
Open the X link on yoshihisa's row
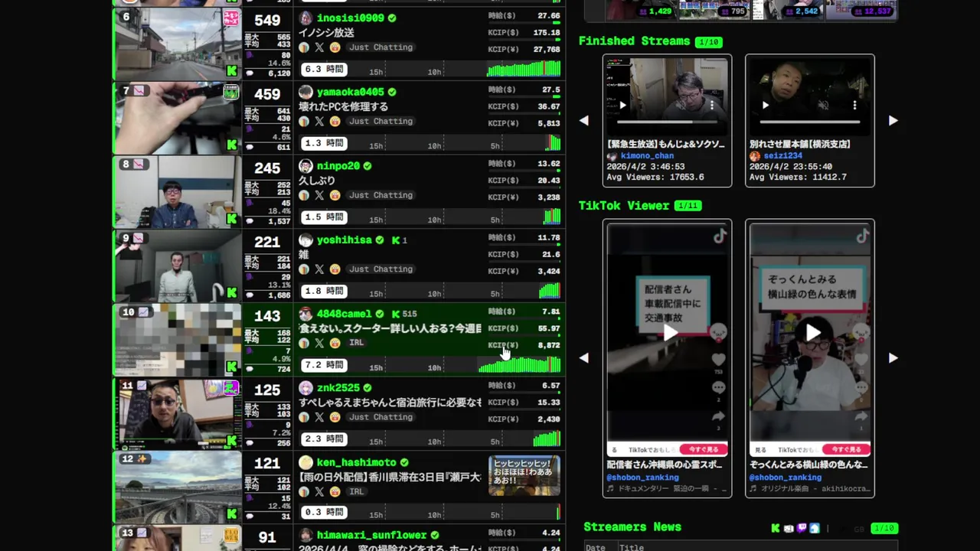(x=319, y=269)
